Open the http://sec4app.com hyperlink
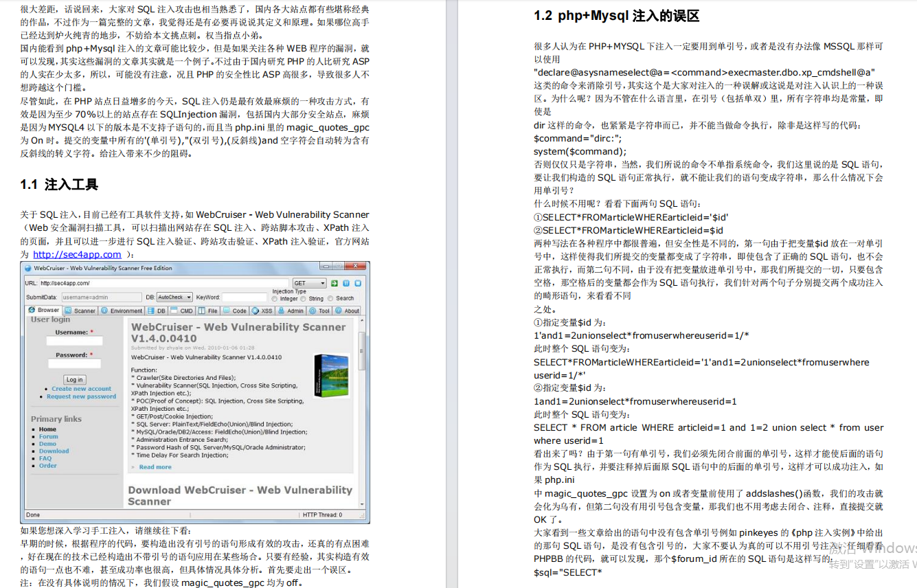 [77, 255]
